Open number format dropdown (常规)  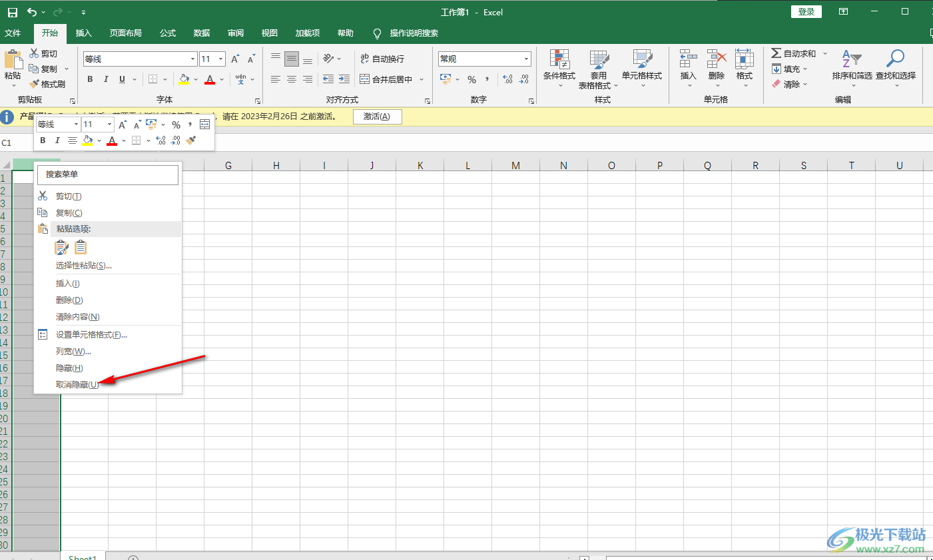click(x=525, y=59)
